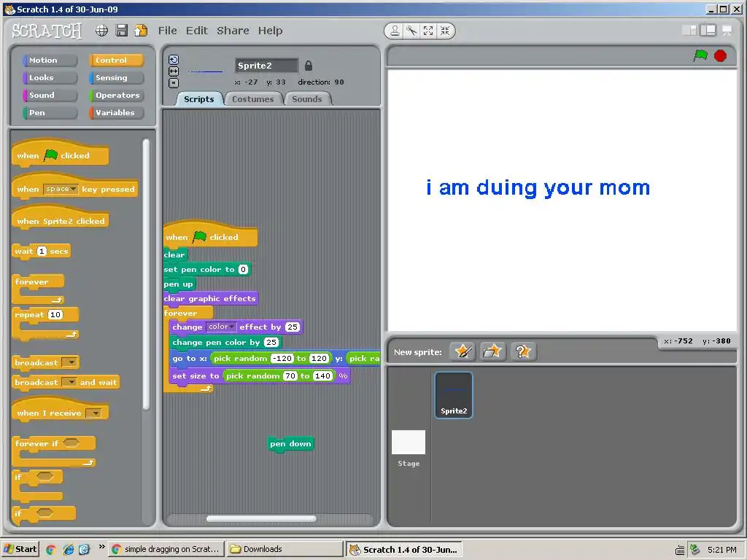The height and width of the screenshot is (560, 747).
Task: Click the clear graphic effects block
Action: (x=210, y=298)
